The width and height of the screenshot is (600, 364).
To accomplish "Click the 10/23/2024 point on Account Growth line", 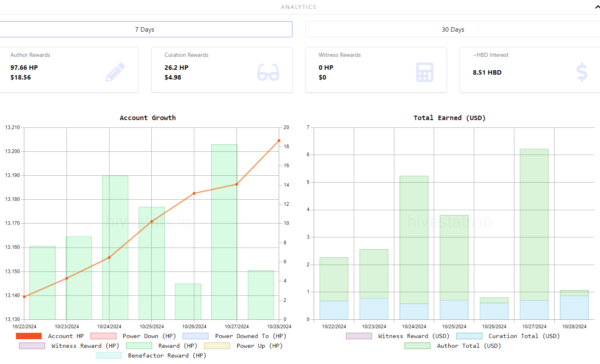I will pyautogui.click(x=67, y=278).
